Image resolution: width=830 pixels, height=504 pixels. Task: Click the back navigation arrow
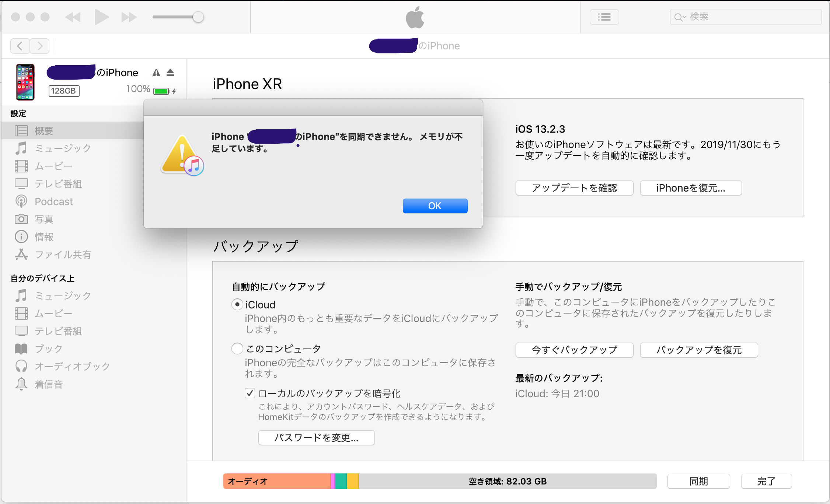20,46
